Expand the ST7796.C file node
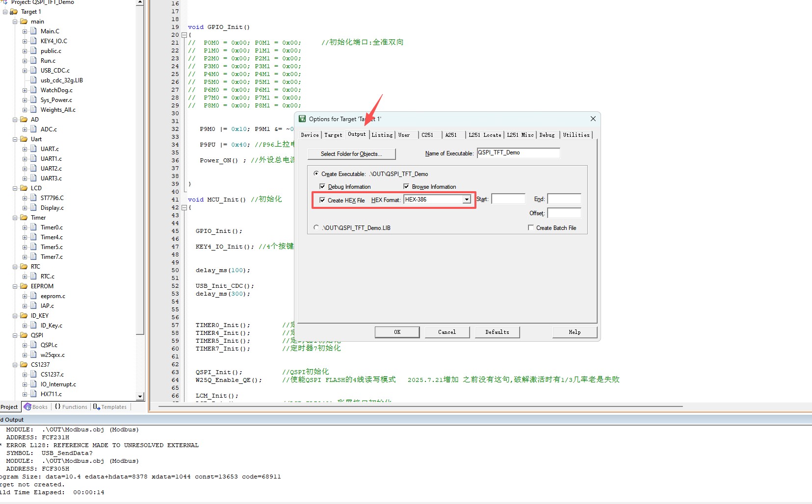Screen dimensions: 812x504 pyautogui.click(x=25, y=198)
